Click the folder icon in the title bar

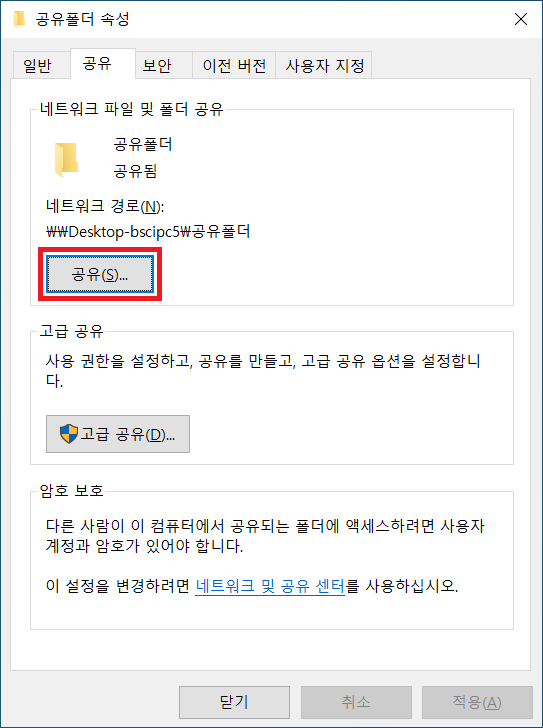pyautogui.click(x=19, y=20)
